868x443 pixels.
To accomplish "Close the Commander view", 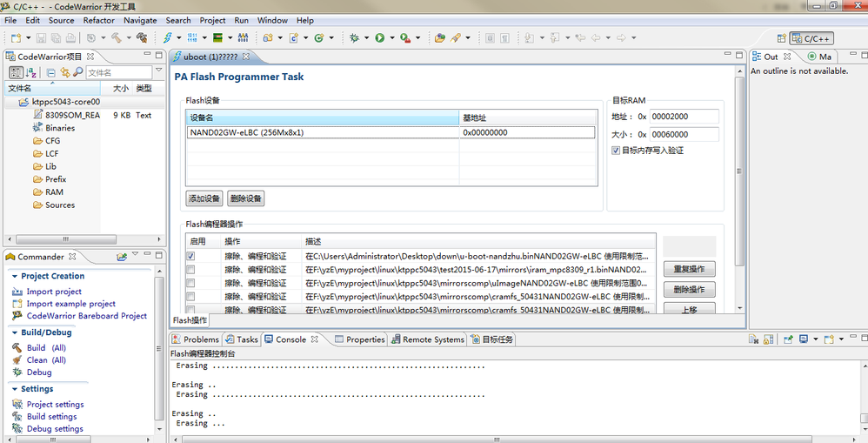I will (72, 257).
